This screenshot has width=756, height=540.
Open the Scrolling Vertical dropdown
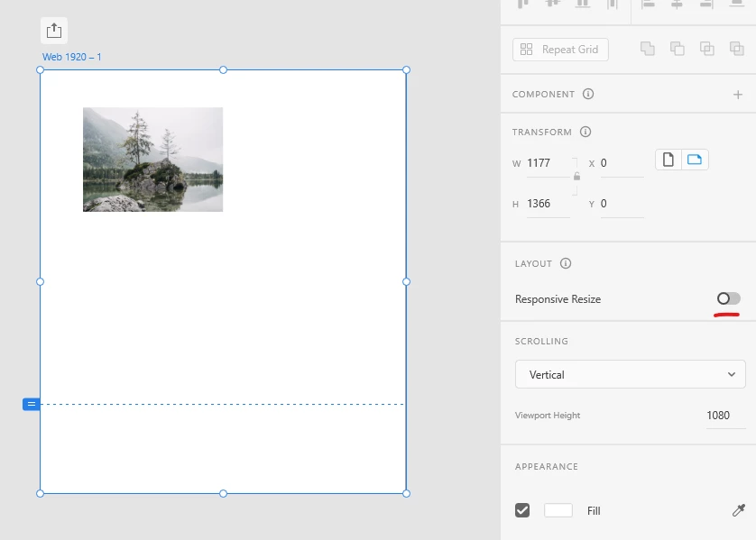(631, 374)
